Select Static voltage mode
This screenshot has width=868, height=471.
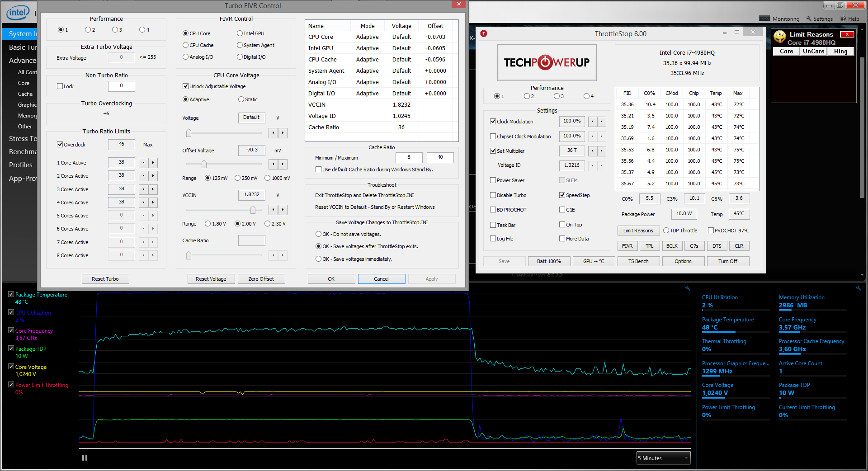click(x=241, y=99)
